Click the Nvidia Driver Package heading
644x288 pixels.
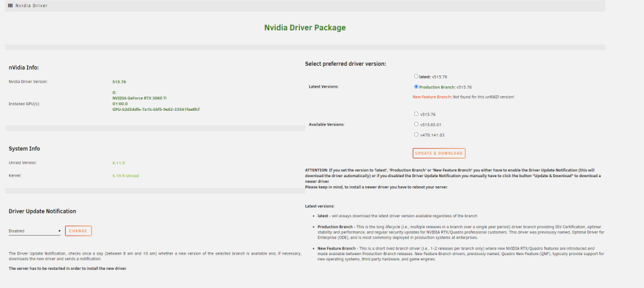coord(305,28)
